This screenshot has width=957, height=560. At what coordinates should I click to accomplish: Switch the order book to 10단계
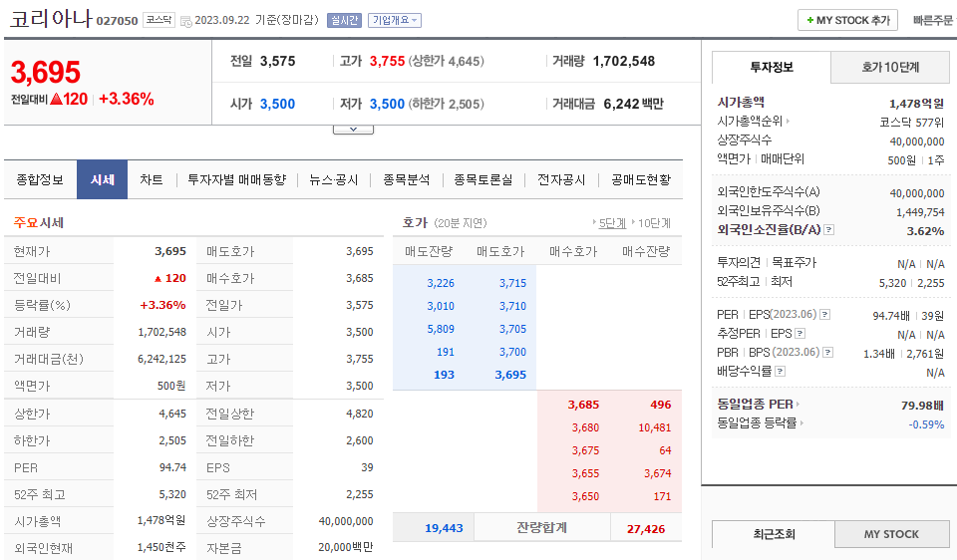pos(654,223)
